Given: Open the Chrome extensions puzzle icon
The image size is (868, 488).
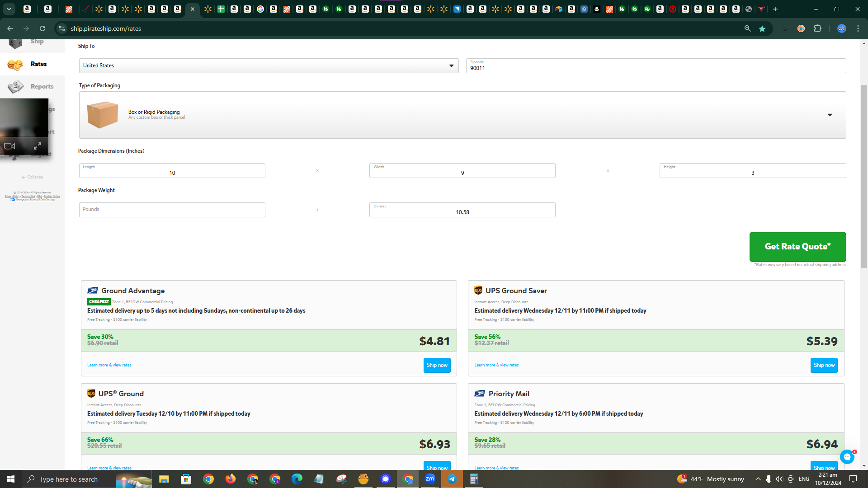Looking at the screenshot, I should (x=817, y=28).
